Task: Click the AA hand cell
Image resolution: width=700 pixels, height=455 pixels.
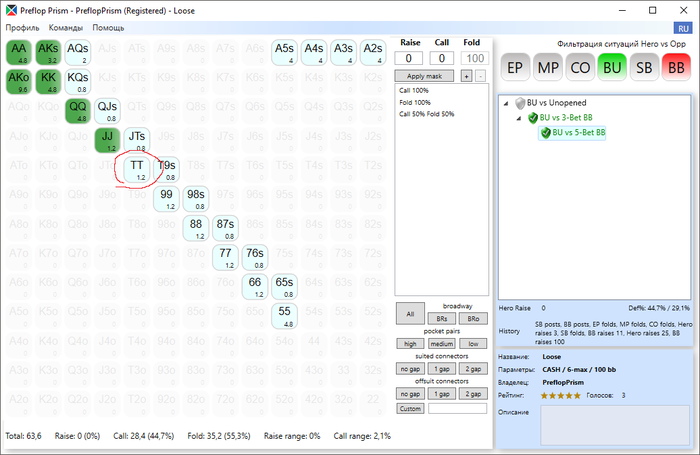Action: coord(19,52)
